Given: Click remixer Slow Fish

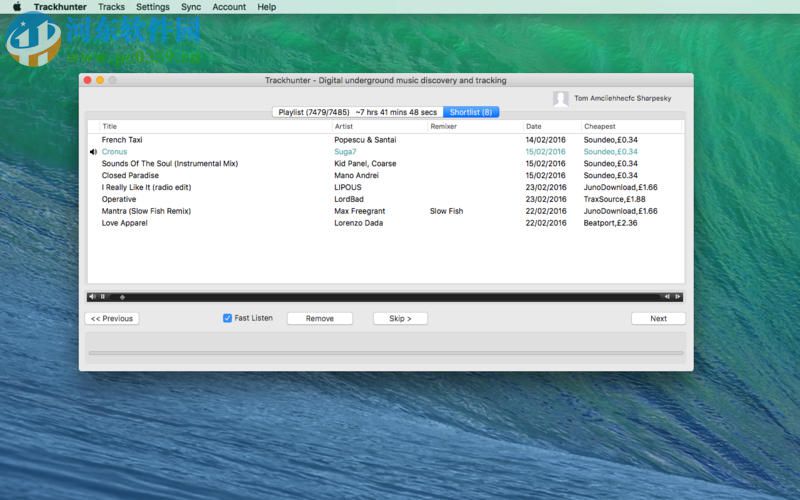Looking at the screenshot, I should [446, 211].
